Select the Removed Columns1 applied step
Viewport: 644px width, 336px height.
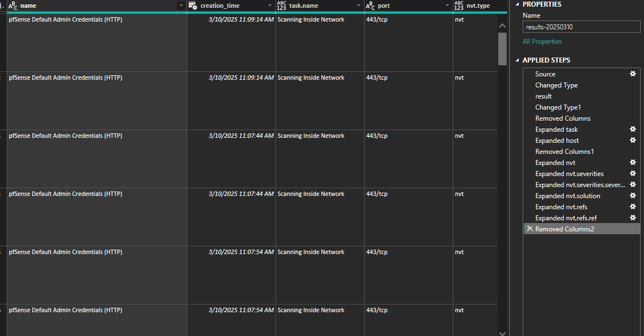click(x=564, y=151)
